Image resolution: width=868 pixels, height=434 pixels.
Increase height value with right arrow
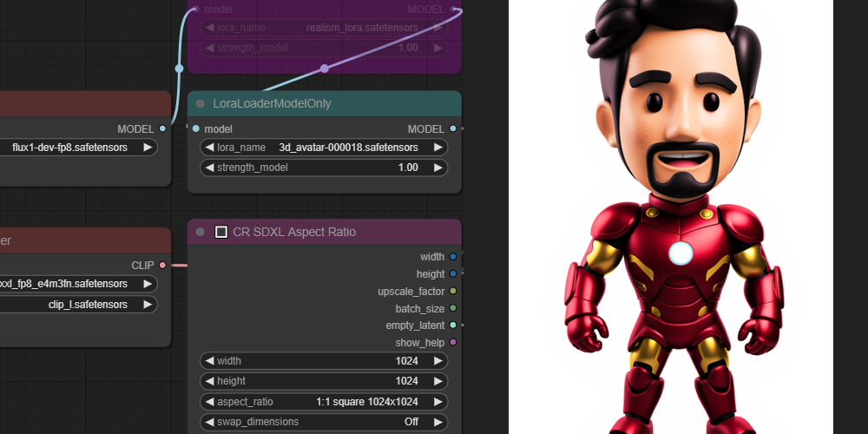click(x=437, y=381)
